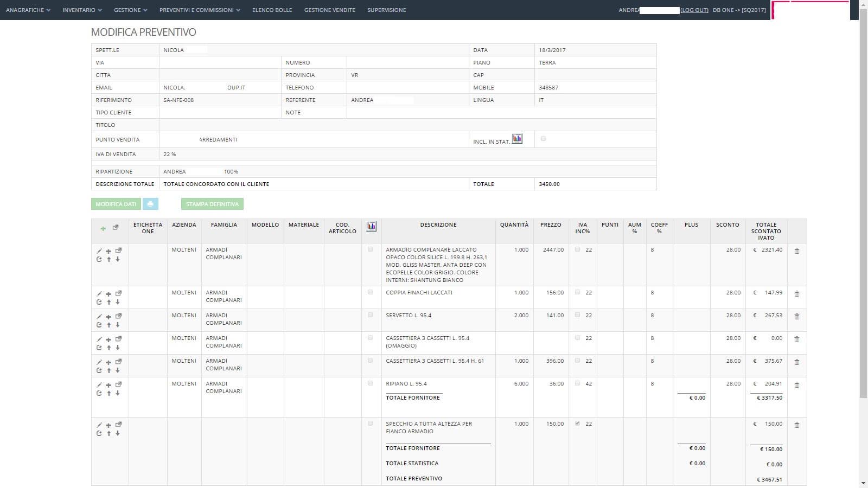Move the Armadio Complanare Laccato row down
The width and height of the screenshot is (868, 488).
[118, 259]
